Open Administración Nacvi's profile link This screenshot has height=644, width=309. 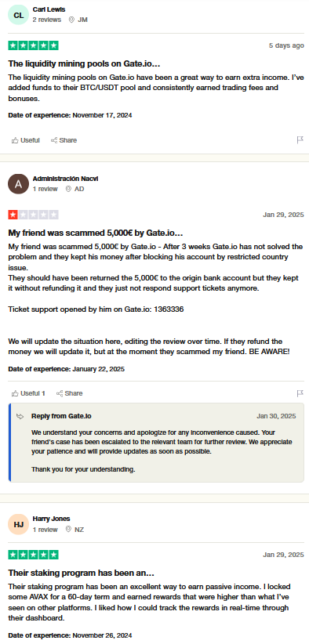(x=65, y=179)
